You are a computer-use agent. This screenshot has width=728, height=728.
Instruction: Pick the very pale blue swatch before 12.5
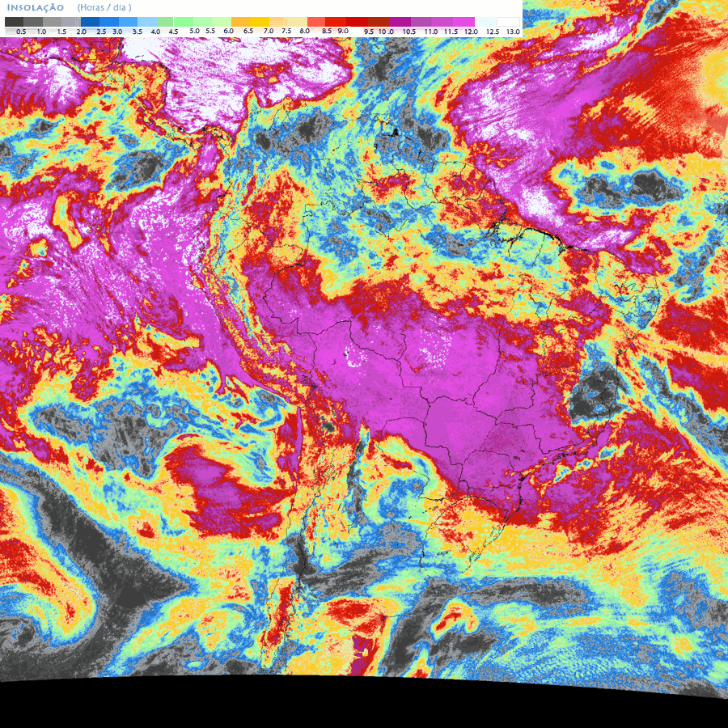click(x=485, y=22)
